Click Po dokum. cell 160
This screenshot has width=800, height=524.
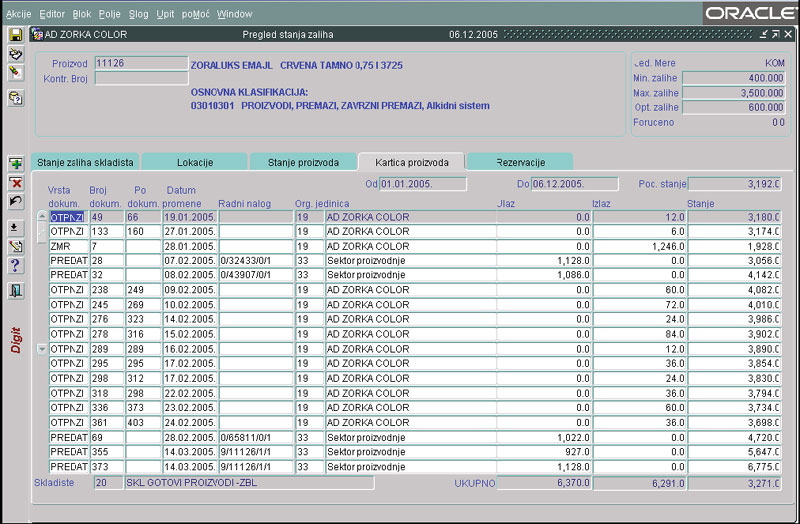[143, 232]
